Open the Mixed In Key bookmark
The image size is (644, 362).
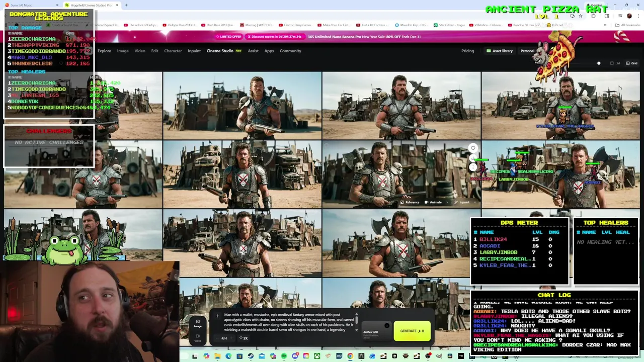[411, 25]
